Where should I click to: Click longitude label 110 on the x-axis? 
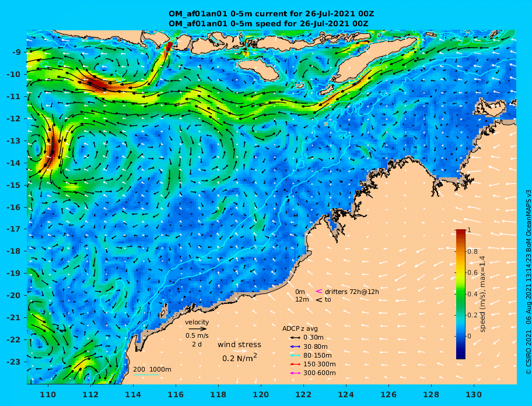[x=48, y=394]
